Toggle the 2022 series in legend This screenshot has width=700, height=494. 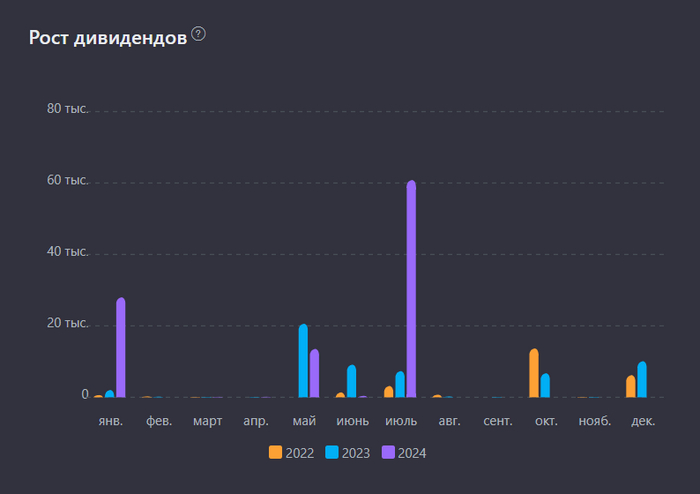pos(292,452)
